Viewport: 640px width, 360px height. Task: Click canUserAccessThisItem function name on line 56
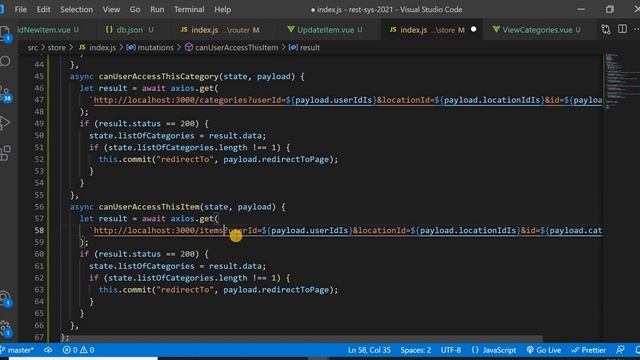point(149,207)
